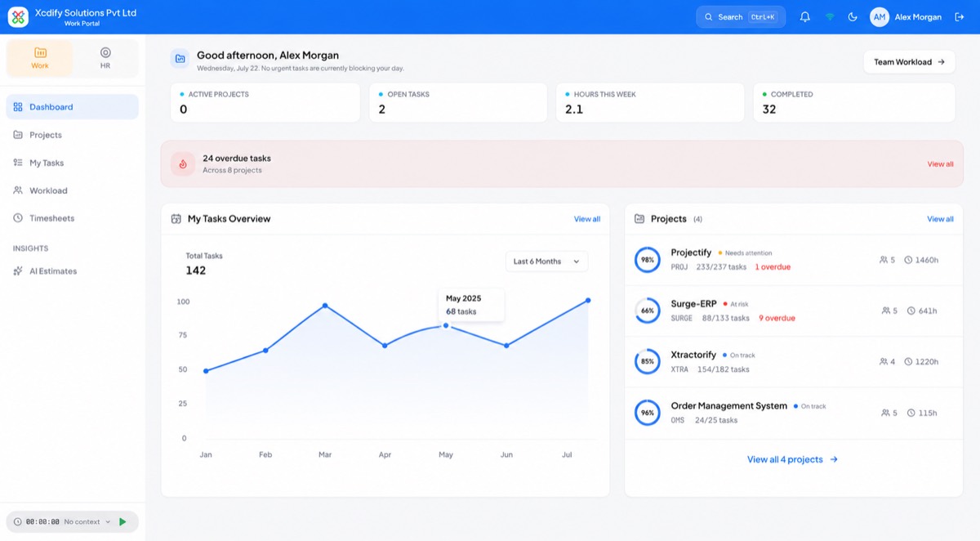Open the Xtractorify project row
The height and width of the screenshot is (541, 980).
pyautogui.click(x=794, y=361)
